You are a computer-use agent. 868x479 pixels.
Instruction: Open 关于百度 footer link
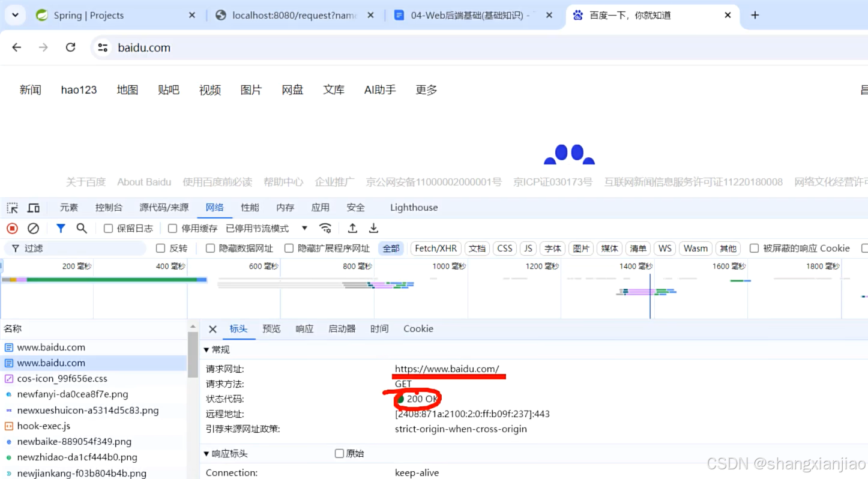pos(86,182)
